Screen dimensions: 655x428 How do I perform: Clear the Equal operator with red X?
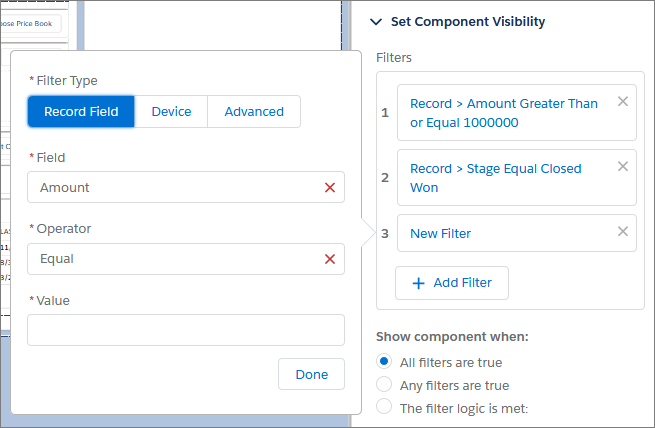click(x=329, y=259)
